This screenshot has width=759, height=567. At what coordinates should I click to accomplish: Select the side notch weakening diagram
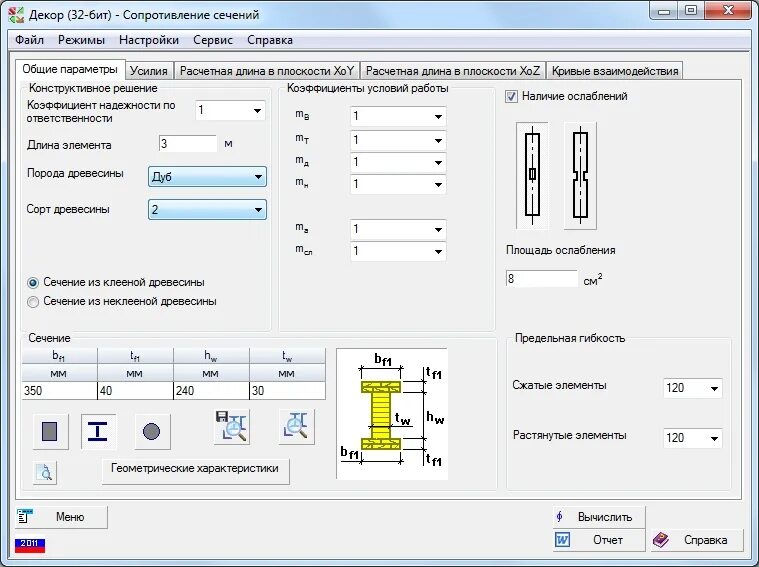pos(580,176)
